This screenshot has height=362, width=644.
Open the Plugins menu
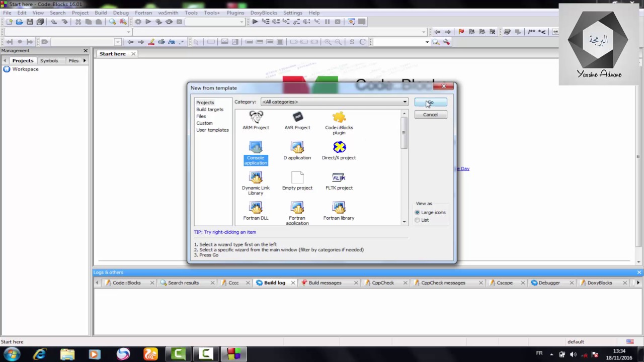coord(235,13)
